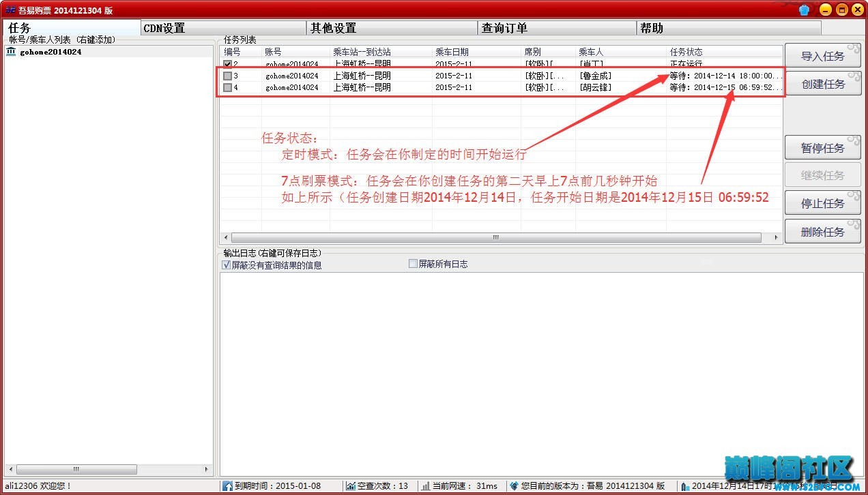
Task: Click the signal bars icon beside 当前网速
Action: 426,486
